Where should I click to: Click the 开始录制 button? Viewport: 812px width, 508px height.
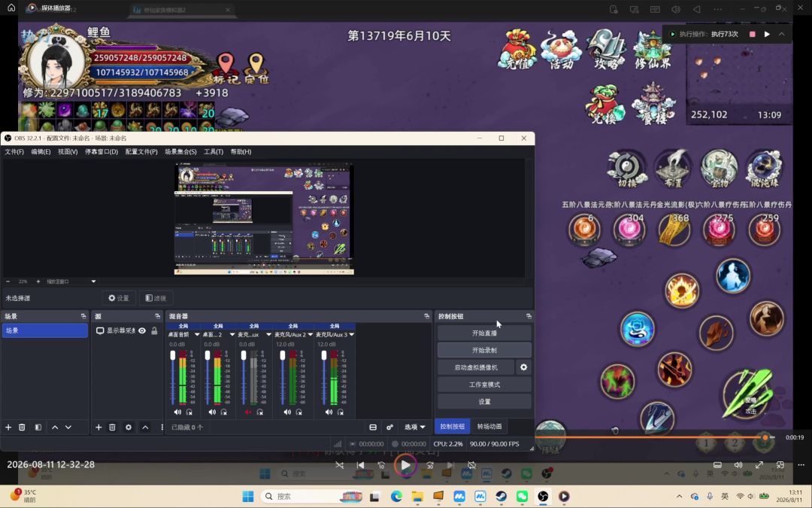(x=484, y=351)
